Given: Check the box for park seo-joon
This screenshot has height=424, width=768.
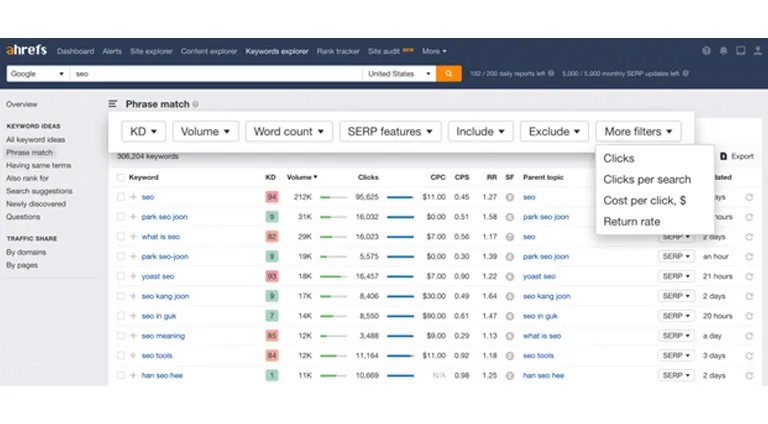Looking at the screenshot, I should tap(120, 257).
